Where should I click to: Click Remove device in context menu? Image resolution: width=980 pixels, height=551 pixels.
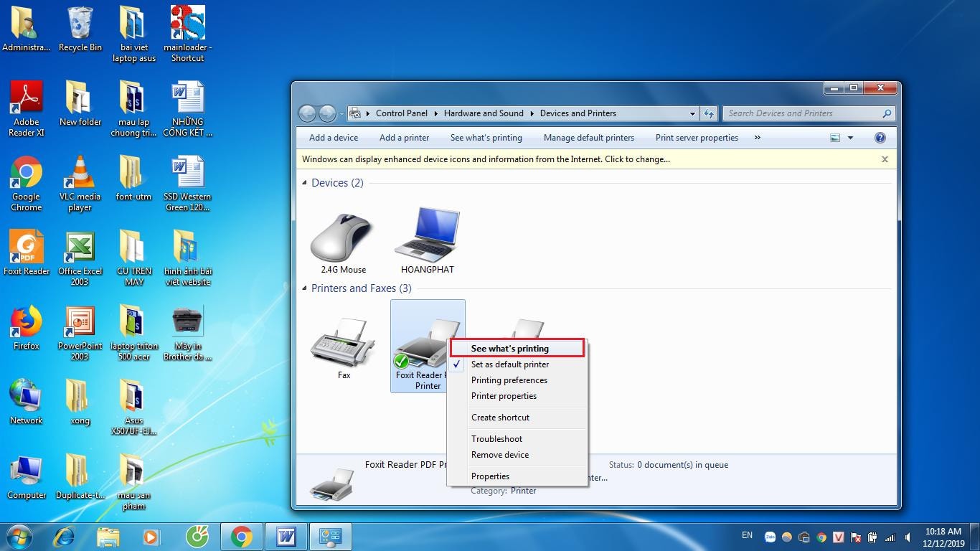pyautogui.click(x=499, y=455)
